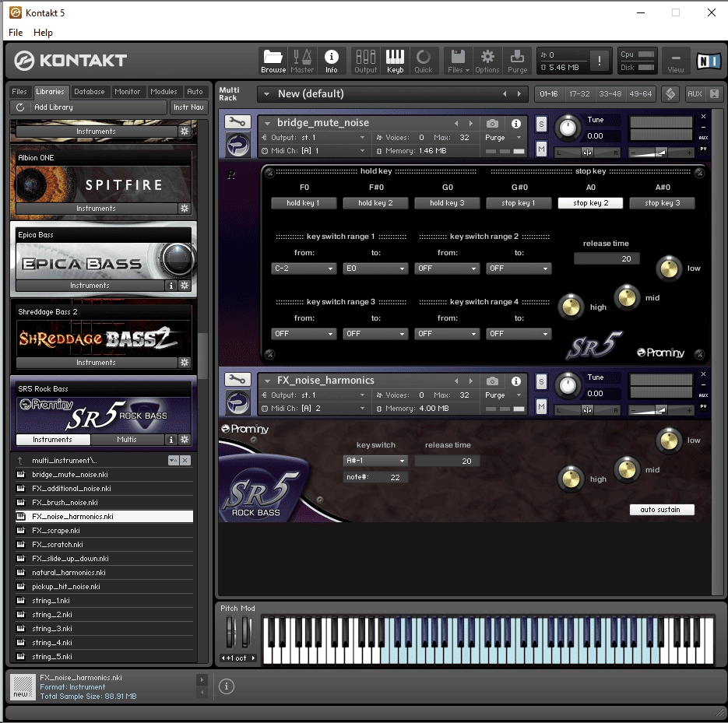Click the release time field in FX_noise_harmonics
Viewport: 728px width, 723px height.
click(447, 461)
